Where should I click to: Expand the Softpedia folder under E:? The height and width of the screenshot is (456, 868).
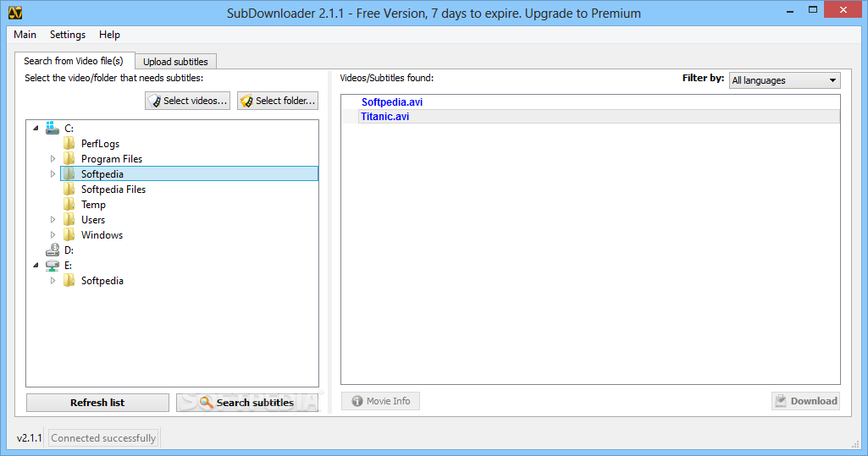tap(53, 281)
